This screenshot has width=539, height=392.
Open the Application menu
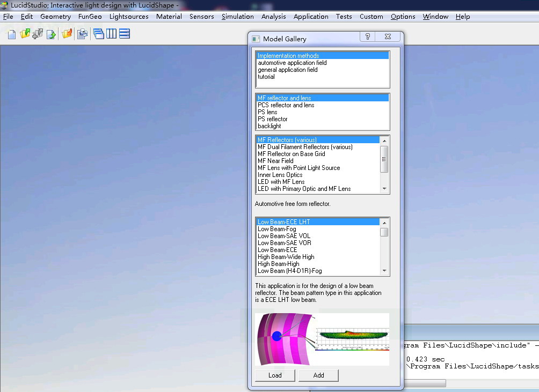click(x=311, y=17)
